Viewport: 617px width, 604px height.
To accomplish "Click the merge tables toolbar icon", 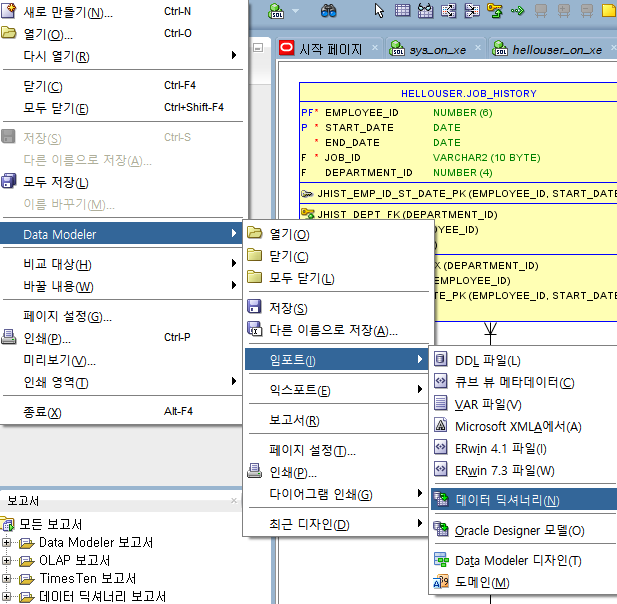I will (x=472, y=11).
